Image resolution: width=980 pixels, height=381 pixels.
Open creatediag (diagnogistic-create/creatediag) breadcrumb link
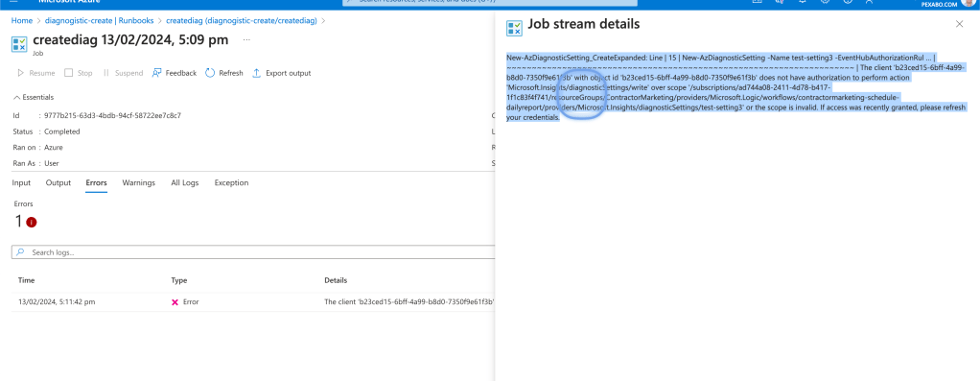coord(243,21)
